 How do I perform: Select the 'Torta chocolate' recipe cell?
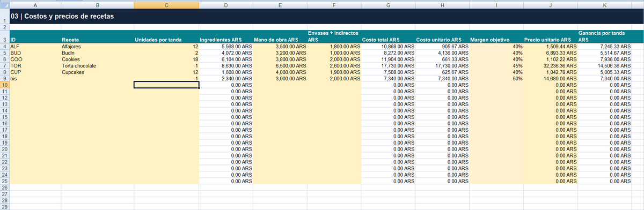[x=98, y=66]
